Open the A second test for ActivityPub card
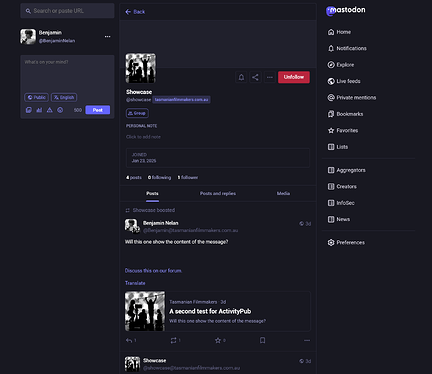 click(x=218, y=311)
